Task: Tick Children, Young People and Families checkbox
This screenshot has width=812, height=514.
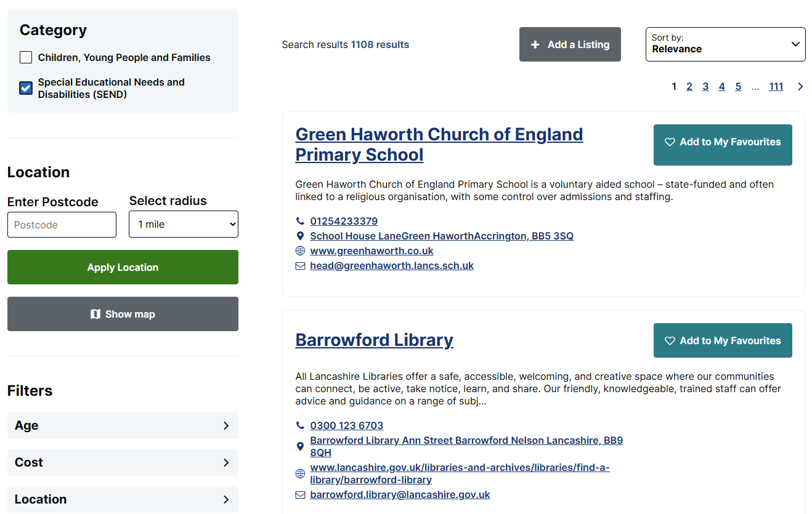Action: pos(26,58)
